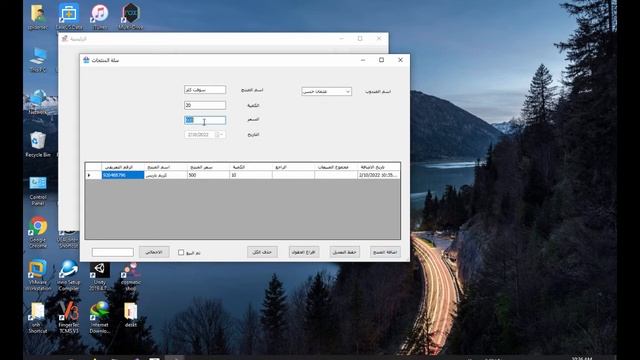Click the date cell showing 2/10/2022 10:35
Viewport: 640px width, 360px height.
click(378, 175)
